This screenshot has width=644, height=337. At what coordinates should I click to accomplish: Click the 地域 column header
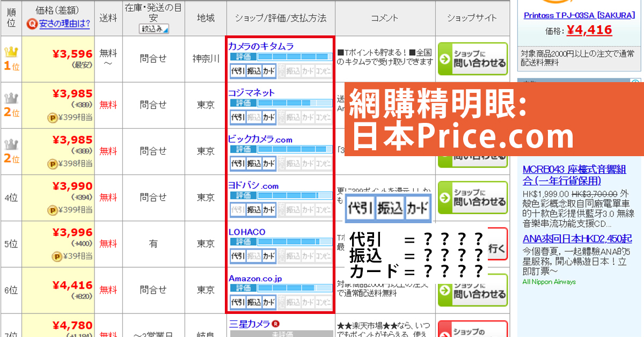tap(206, 18)
